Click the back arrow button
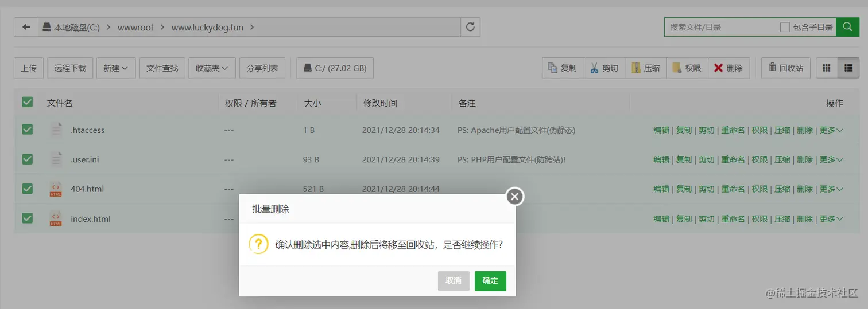 26,27
